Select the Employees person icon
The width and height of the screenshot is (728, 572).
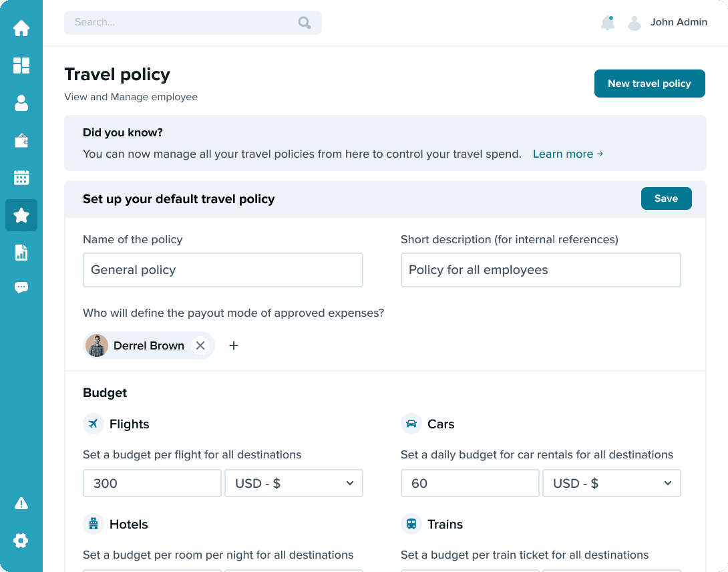click(x=21, y=103)
